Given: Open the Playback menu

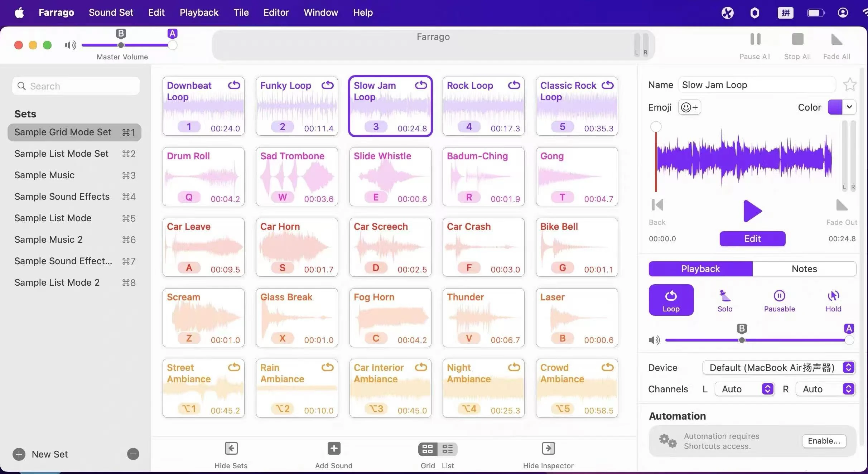Looking at the screenshot, I should [x=199, y=13].
